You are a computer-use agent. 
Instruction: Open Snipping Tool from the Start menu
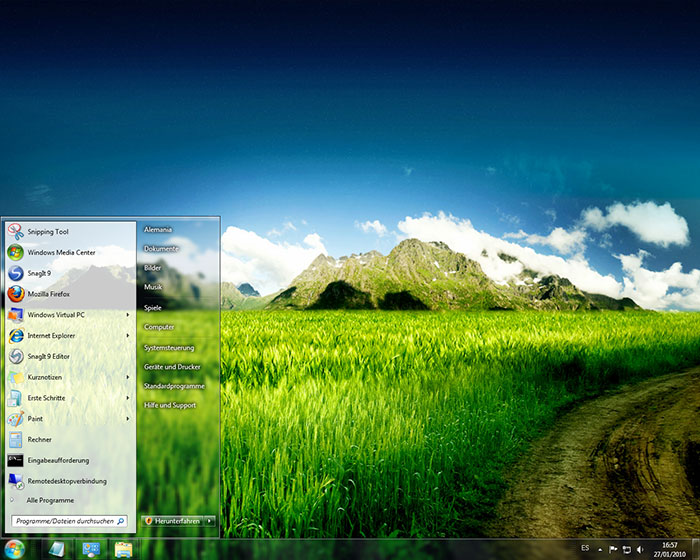coord(48,232)
